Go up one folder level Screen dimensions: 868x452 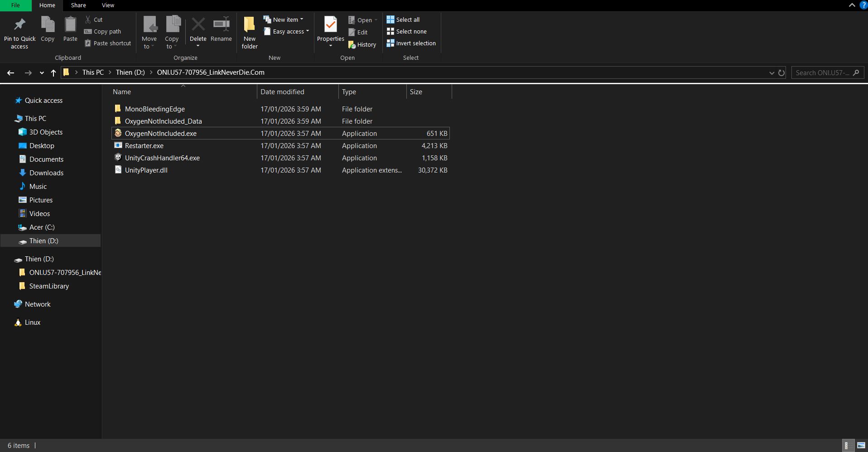[53, 72]
